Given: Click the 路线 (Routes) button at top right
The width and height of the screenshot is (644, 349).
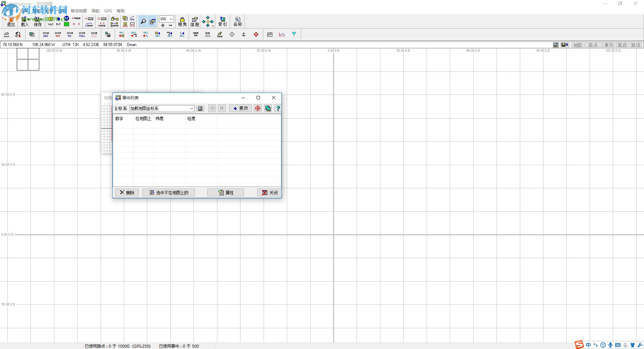Looking at the screenshot, I should [636, 45].
